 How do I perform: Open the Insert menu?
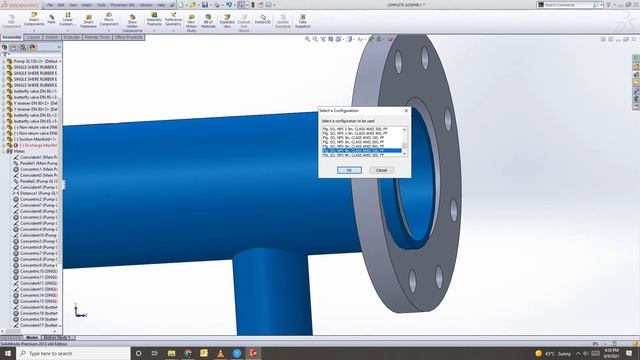click(x=87, y=5)
